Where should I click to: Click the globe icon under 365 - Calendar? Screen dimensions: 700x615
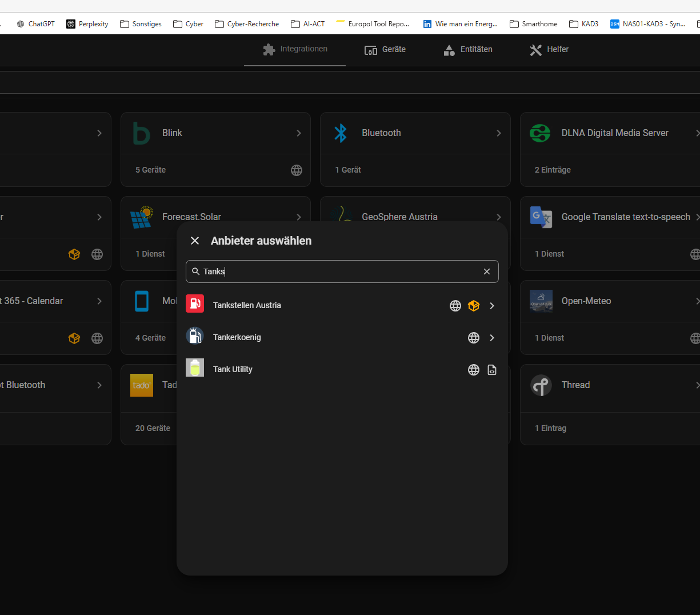click(x=97, y=338)
